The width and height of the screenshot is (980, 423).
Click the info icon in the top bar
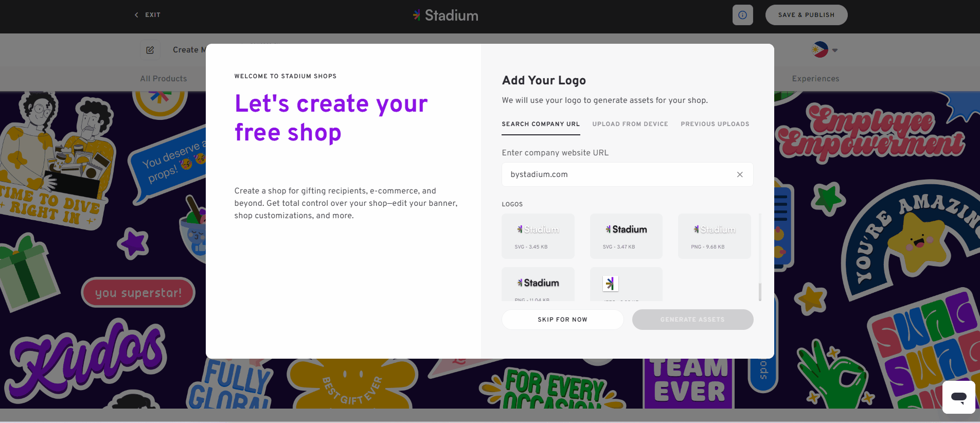coord(742,15)
